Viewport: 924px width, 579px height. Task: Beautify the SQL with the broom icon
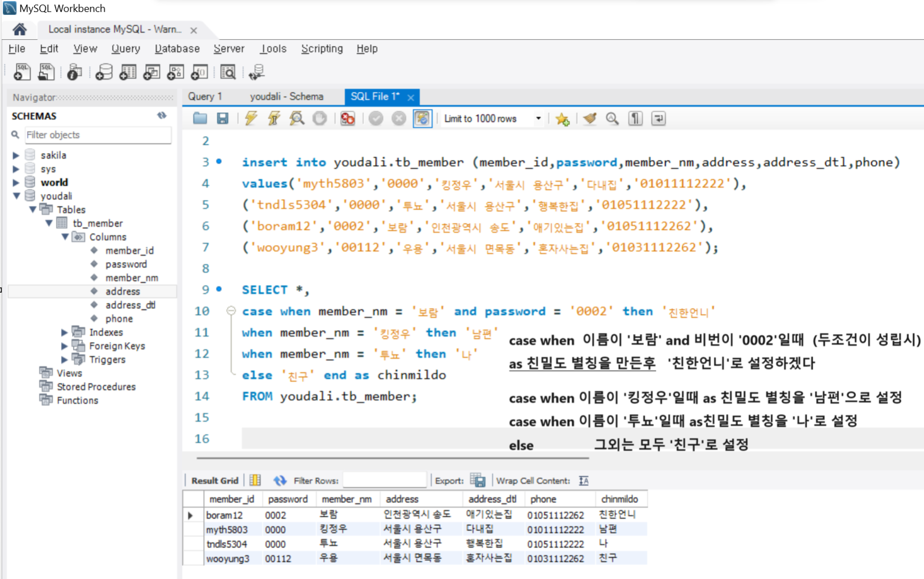590,119
